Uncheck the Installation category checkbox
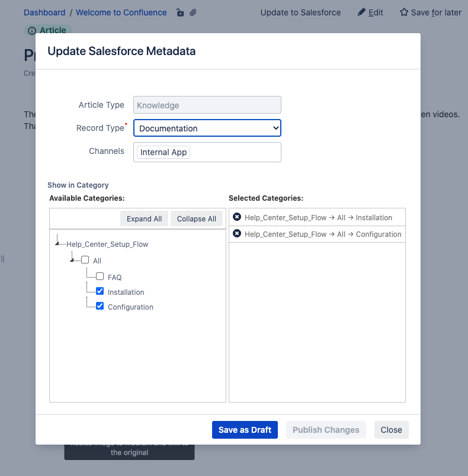The image size is (468, 476). pos(100,291)
